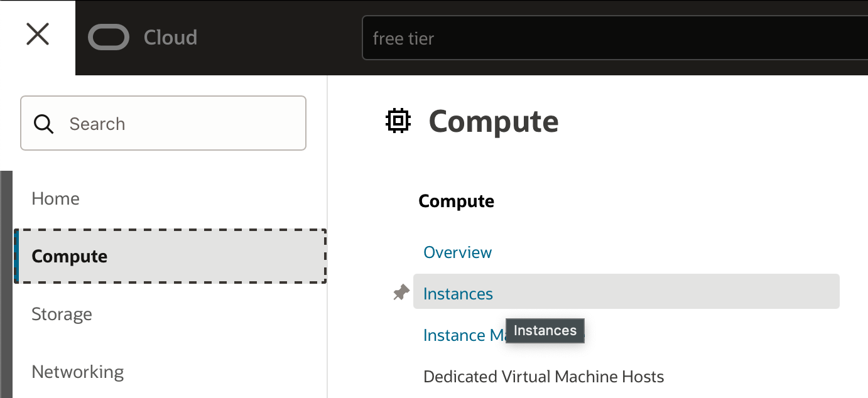This screenshot has height=398, width=868.
Task: Select Storage in the sidebar
Action: point(61,314)
